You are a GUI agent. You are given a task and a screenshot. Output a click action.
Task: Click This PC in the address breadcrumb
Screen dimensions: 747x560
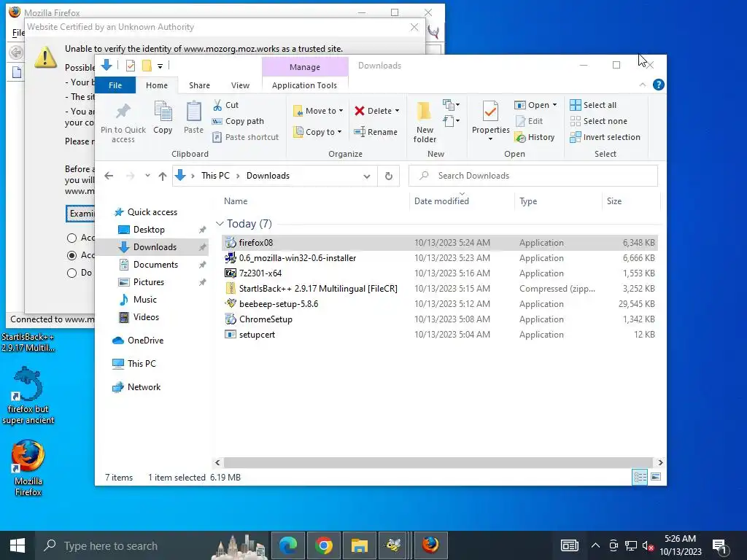click(x=215, y=176)
